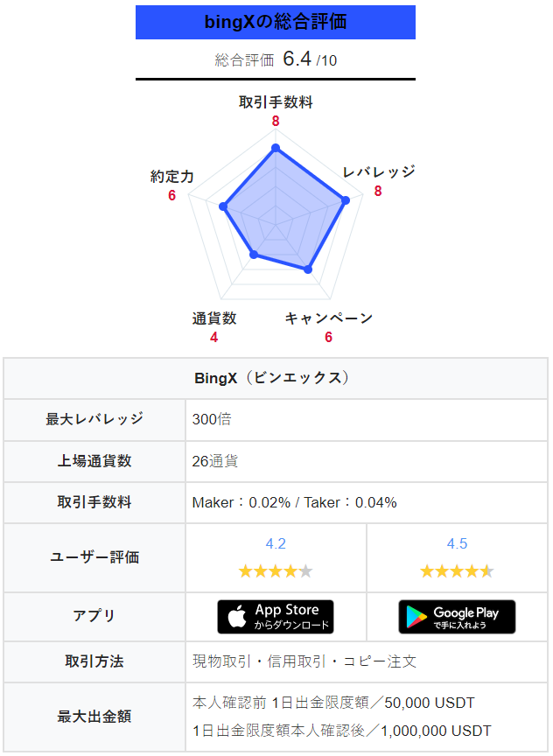553x756 pixels.
Task: Click the Google Play star rating icons
Action: tap(457, 571)
